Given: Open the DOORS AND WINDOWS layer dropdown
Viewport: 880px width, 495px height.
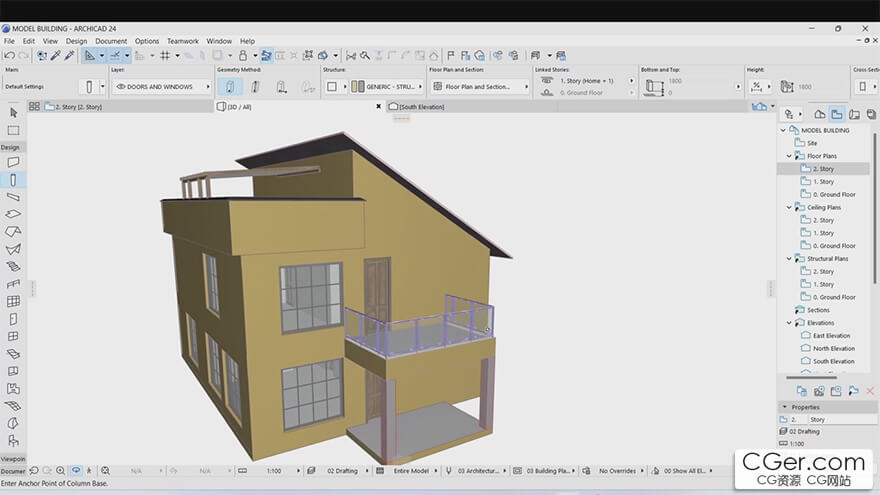Looking at the screenshot, I should pyautogui.click(x=162, y=86).
